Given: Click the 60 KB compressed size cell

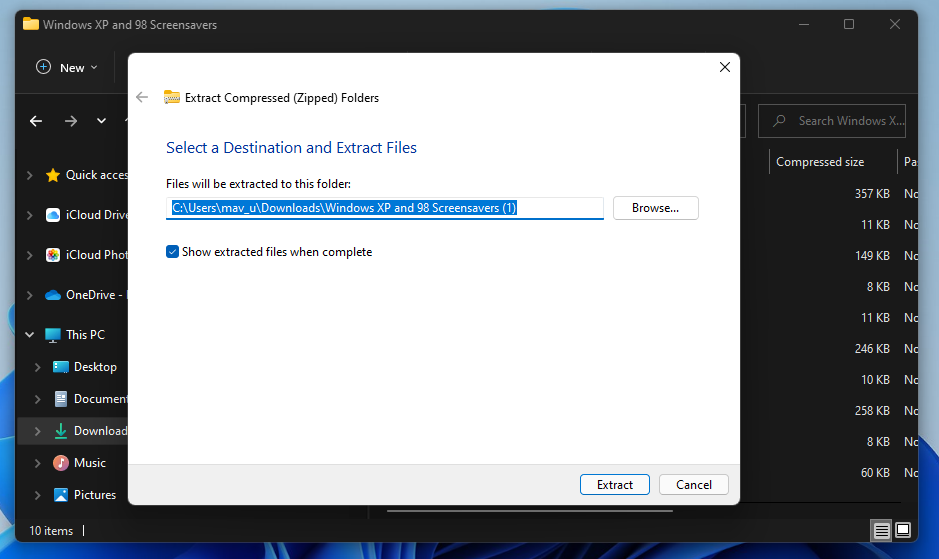Looking at the screenshot, I should [x=875, y=473].
